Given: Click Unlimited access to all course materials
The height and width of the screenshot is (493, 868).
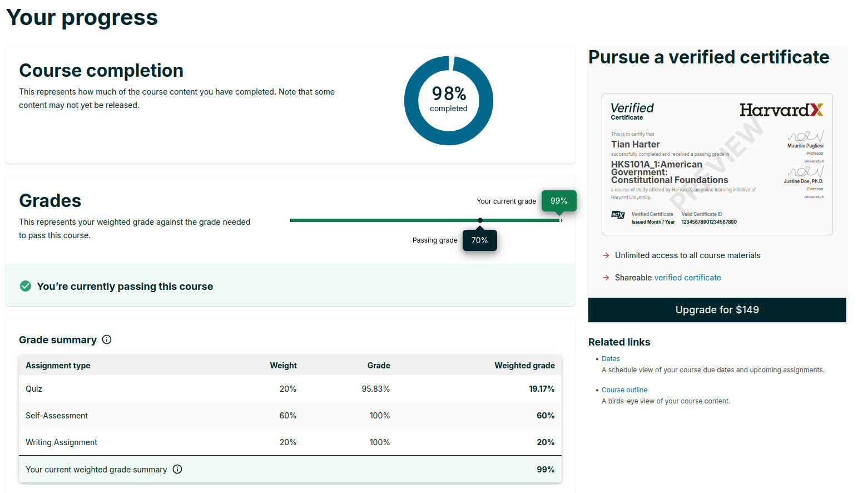Looking at the screenshot, I should coord(688,255).
